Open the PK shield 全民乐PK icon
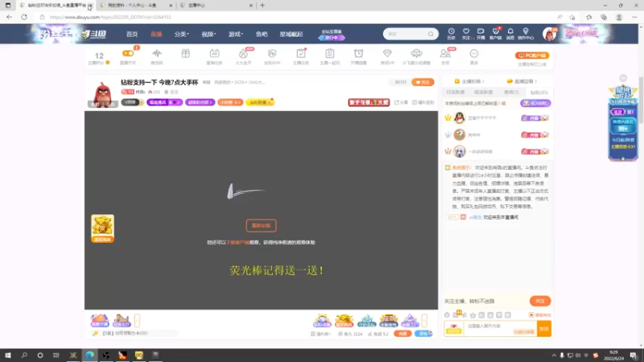 (x=272, y=56)
